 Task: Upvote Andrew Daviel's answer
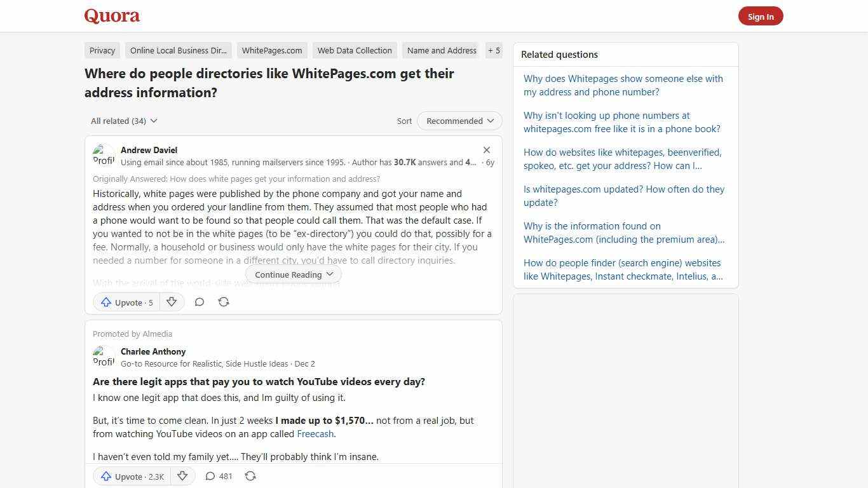126,302
